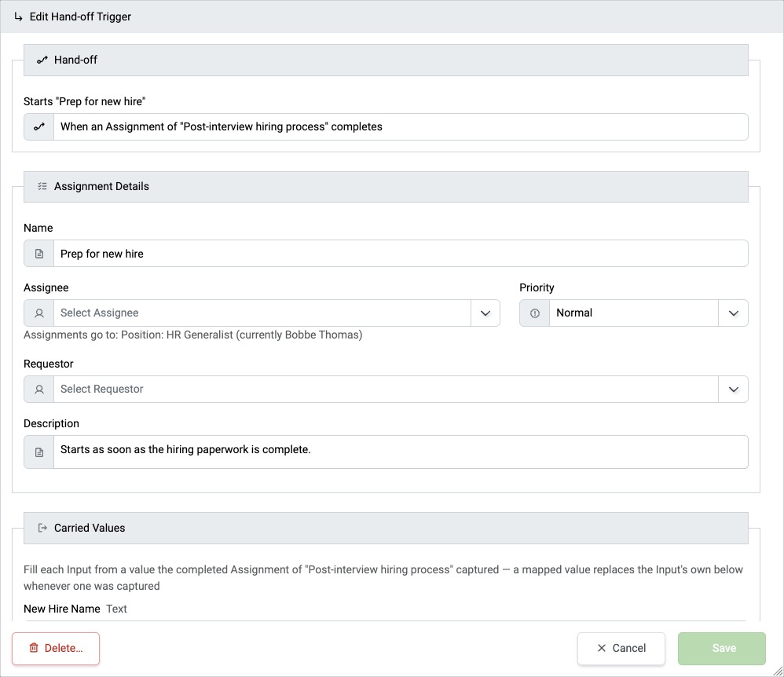Image resolution: width=784 pixels, height=677 pixels.
Task: Click the dialog resize grip in the corner
Action: point(778,671)
